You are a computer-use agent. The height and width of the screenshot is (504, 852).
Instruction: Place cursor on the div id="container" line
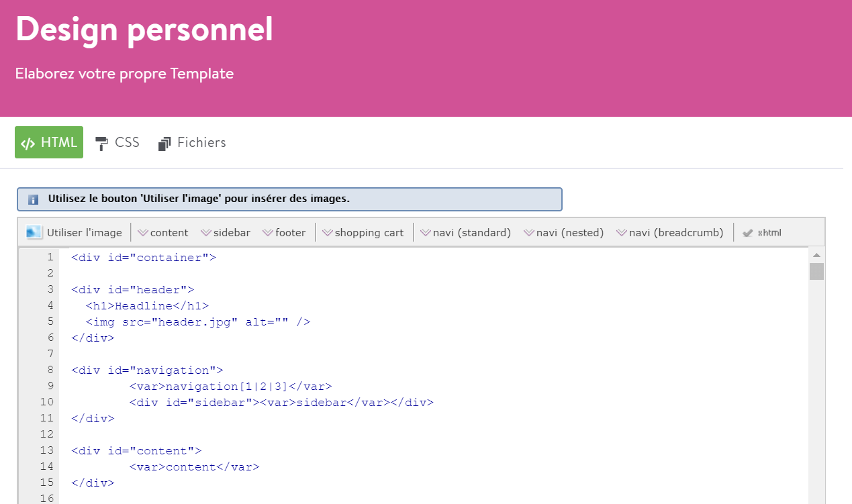pos(144,257)
